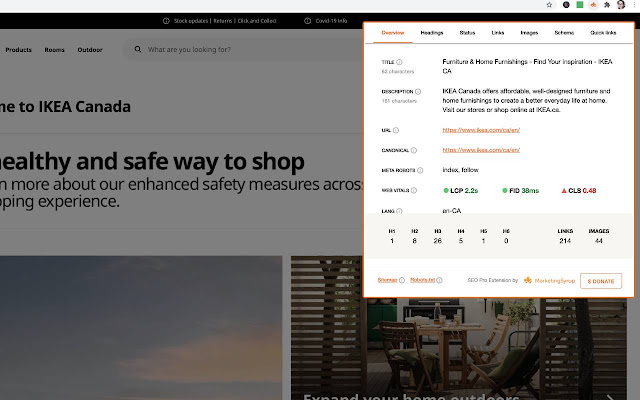The width and height of the screenshot is (640, 400).
Task: Click the 'en-CA' language value
Action: coord(451,211)
